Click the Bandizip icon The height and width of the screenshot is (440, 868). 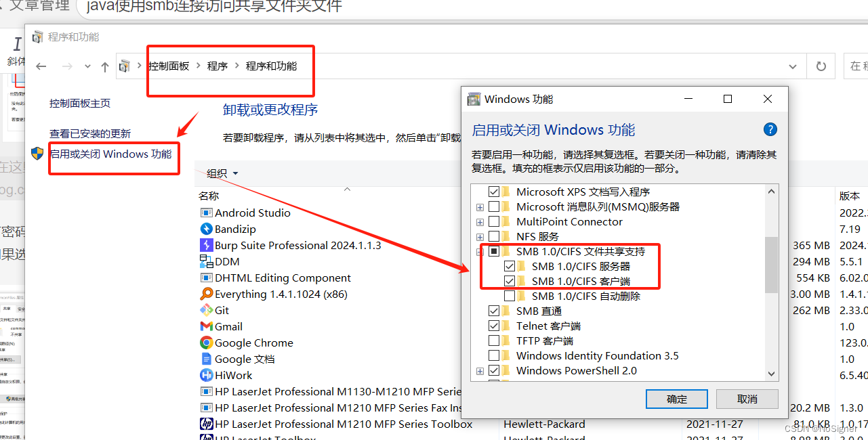click(x=206, y=229)
